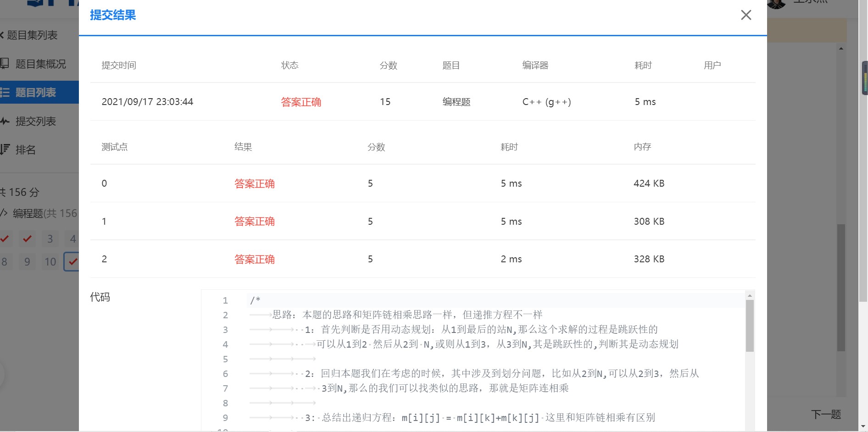
Task: Collapse the sidebar via the 题目集列表 chevron
Action: click(x=2, y=35)
